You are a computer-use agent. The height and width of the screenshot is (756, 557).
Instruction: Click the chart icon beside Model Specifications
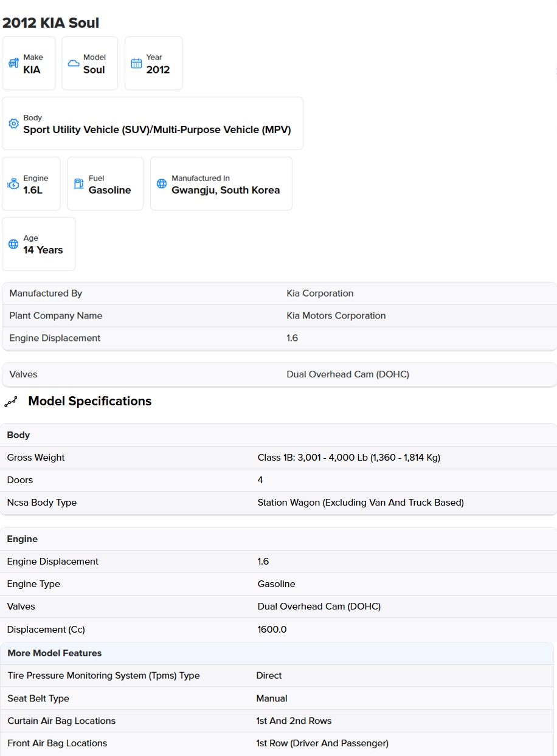tap(11, 401)
